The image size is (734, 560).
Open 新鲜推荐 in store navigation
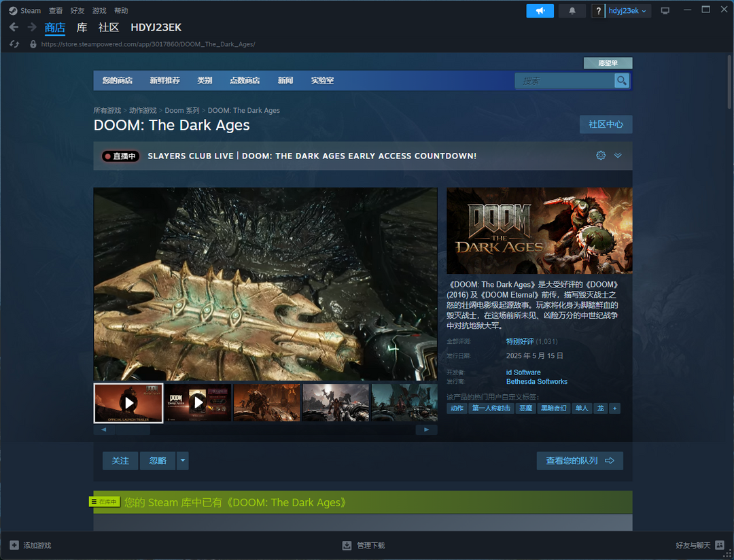[x=164, y=81]
